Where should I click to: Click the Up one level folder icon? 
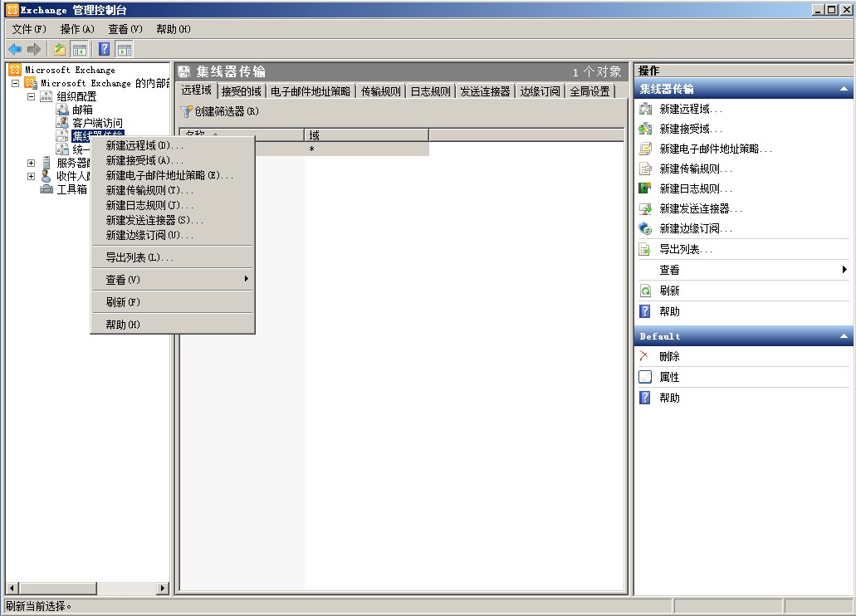[x=60, y=50]
